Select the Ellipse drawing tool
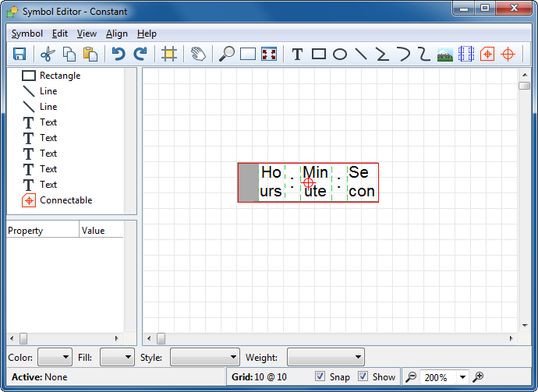The width and height of the screenshot is (538, 392). pos(340,54)
